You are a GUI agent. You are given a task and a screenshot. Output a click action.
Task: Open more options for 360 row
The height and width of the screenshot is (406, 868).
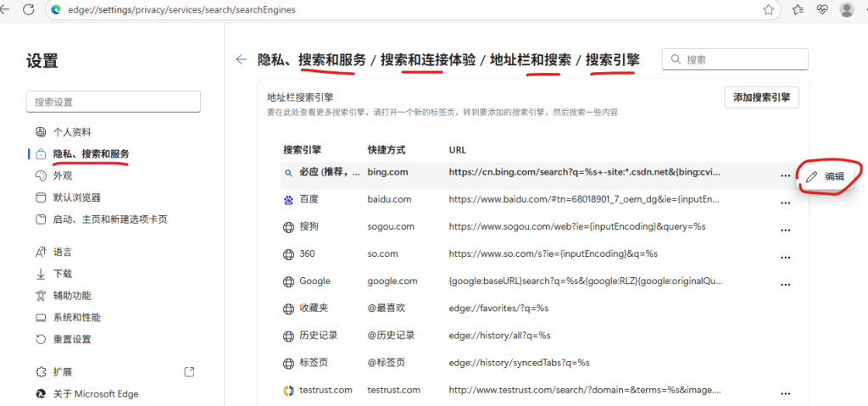[785, 257]
